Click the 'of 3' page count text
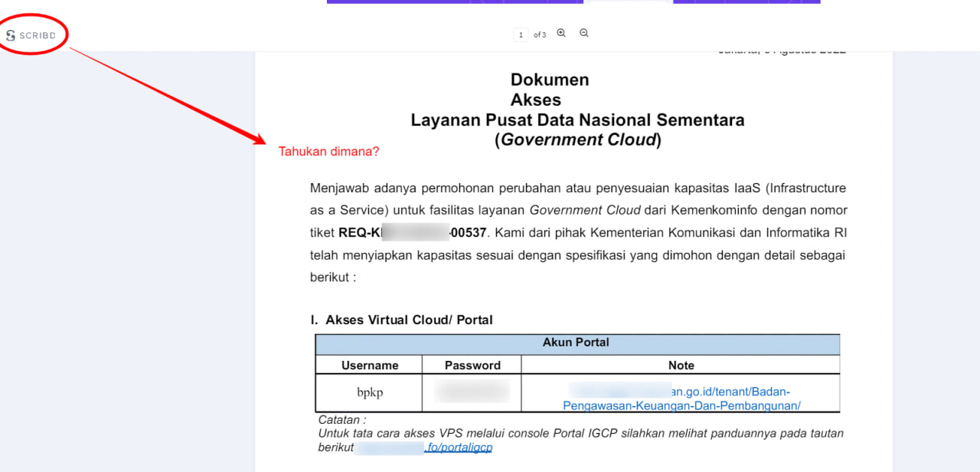Screen dimensions: 980x472 pyautogui.click(x=540, y=35)
